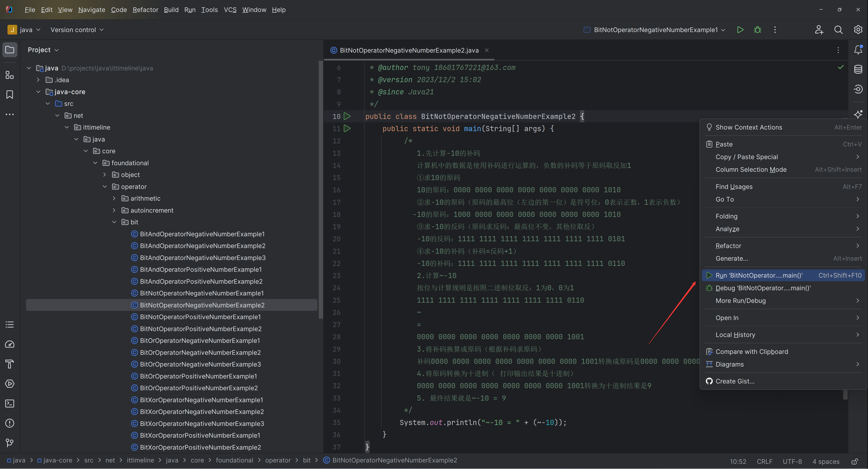Open the Navigate menu
This screenshot has height=469, width=868.
tap(92, 10)
